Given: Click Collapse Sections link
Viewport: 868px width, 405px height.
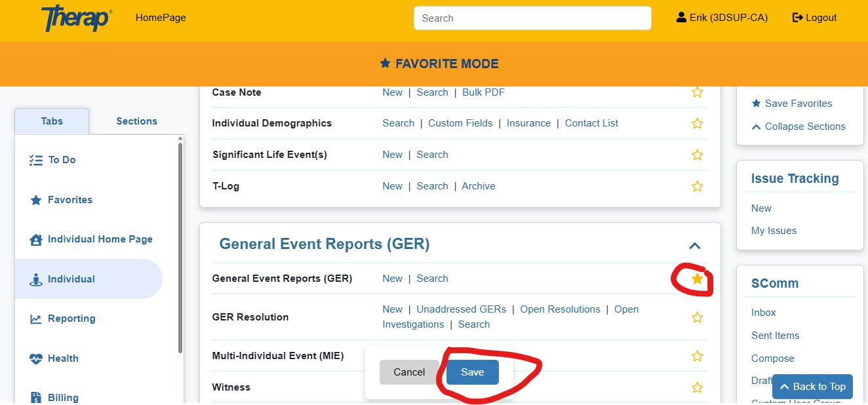Looking at the screenshot, I should (804, 126).
